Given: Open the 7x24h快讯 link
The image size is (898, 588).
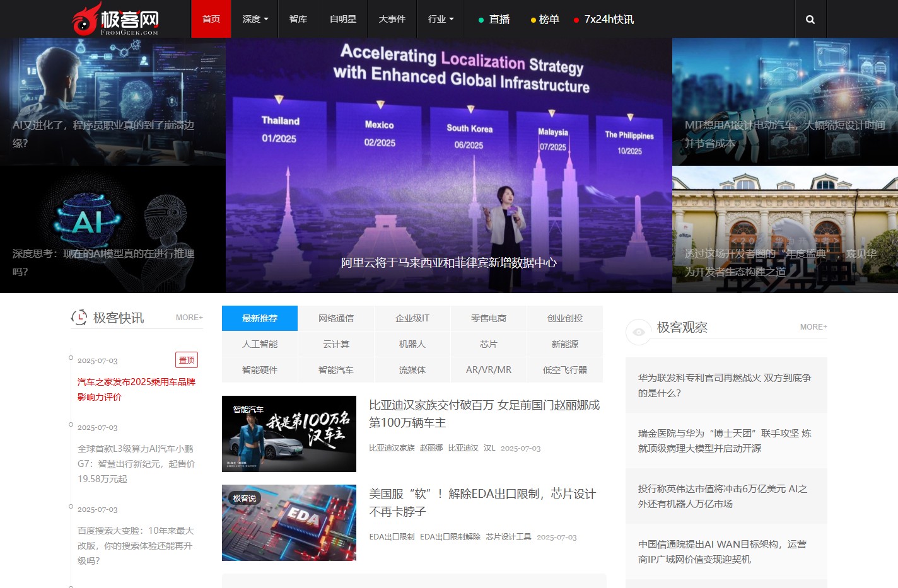Looking at the screenshot, I should [x=609, y=20].
